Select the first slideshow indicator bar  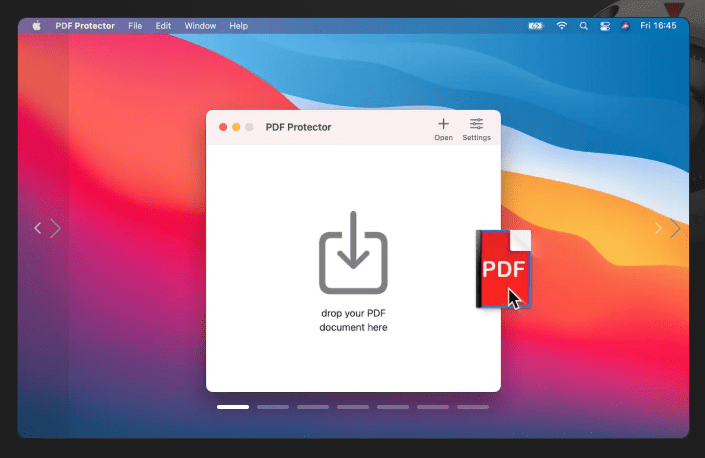(x=233, y=407)
